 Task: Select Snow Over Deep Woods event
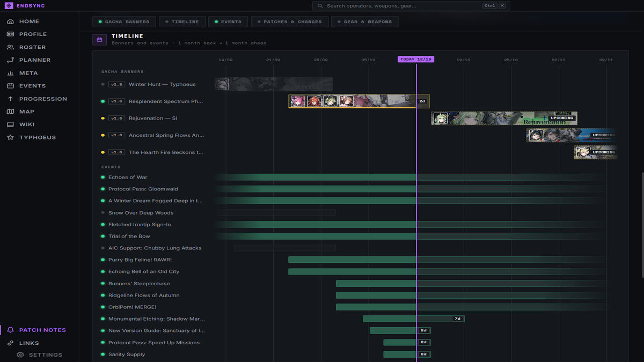tap(141, 213)
